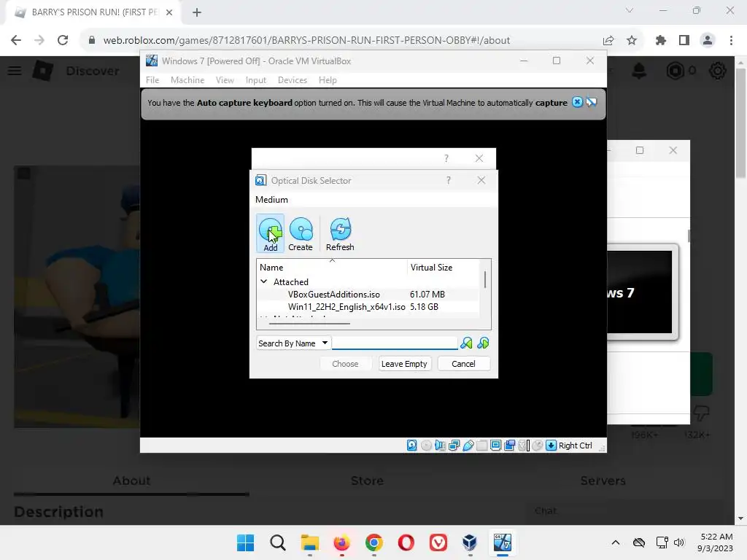
Task: Open Chrome three-dot menu
Action: point(731,41)
